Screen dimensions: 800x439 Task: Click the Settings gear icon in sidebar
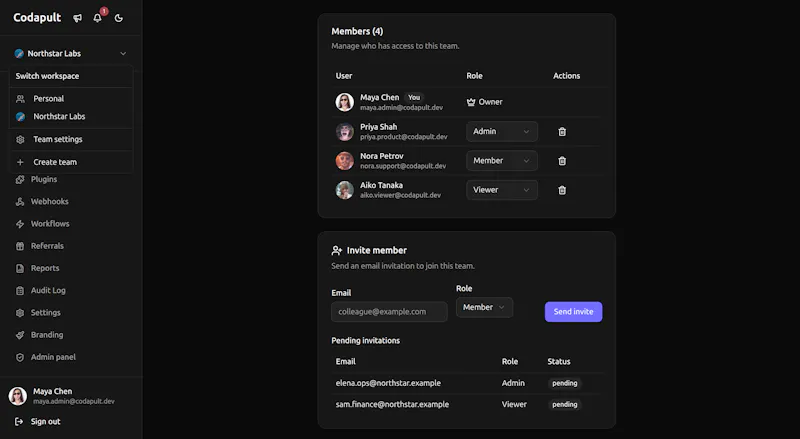click(20, 312)
